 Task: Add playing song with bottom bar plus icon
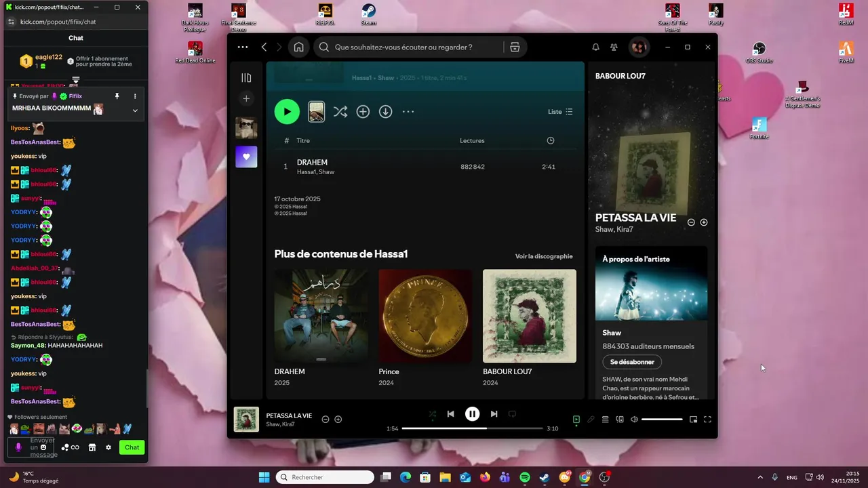(x=338, y=420)
